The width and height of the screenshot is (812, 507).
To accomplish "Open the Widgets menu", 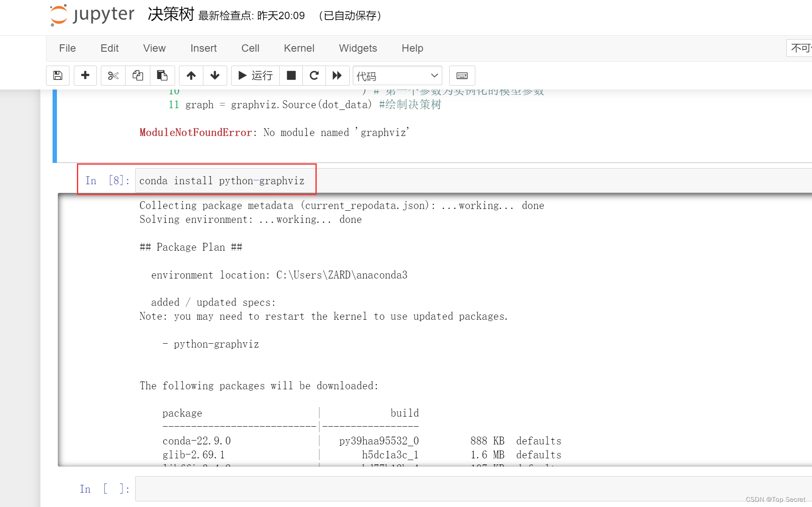I will [x=358, y=48].
